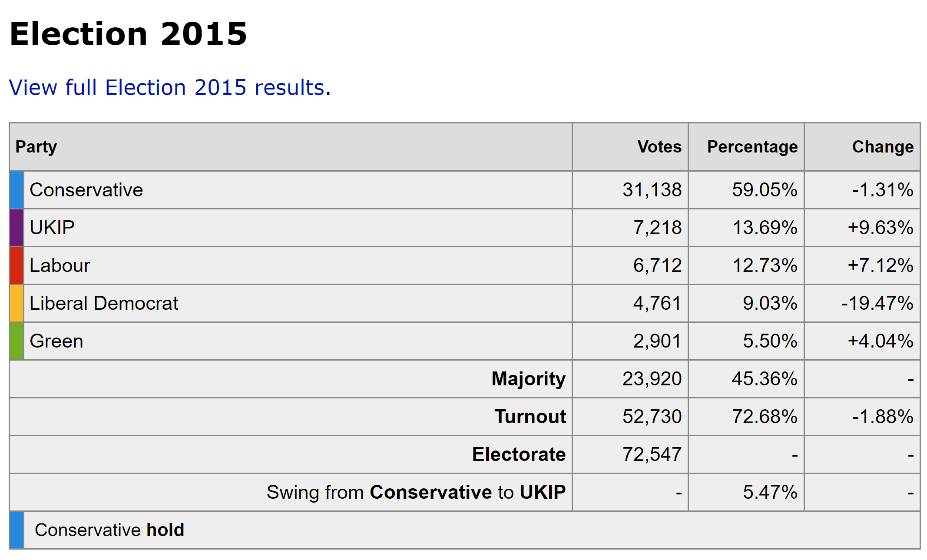This screenshot has width=927, height=560.
Task: Click the blue swatch beside Conservative hold
Action: 17,530
